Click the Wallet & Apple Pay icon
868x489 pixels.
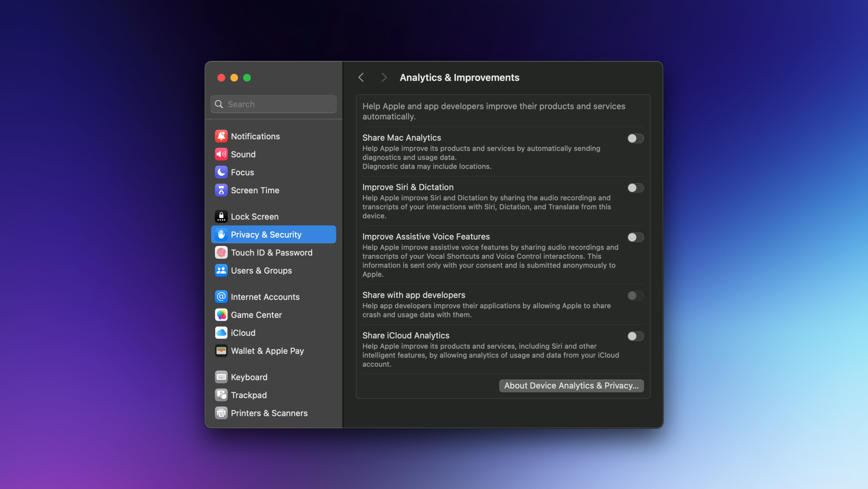point(221,351)
